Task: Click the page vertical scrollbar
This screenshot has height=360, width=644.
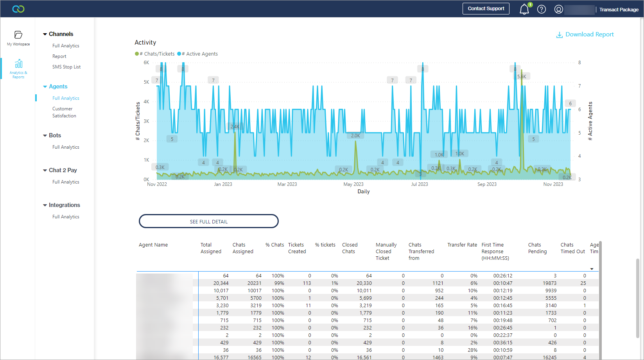Action: click(x=637, y=297)
